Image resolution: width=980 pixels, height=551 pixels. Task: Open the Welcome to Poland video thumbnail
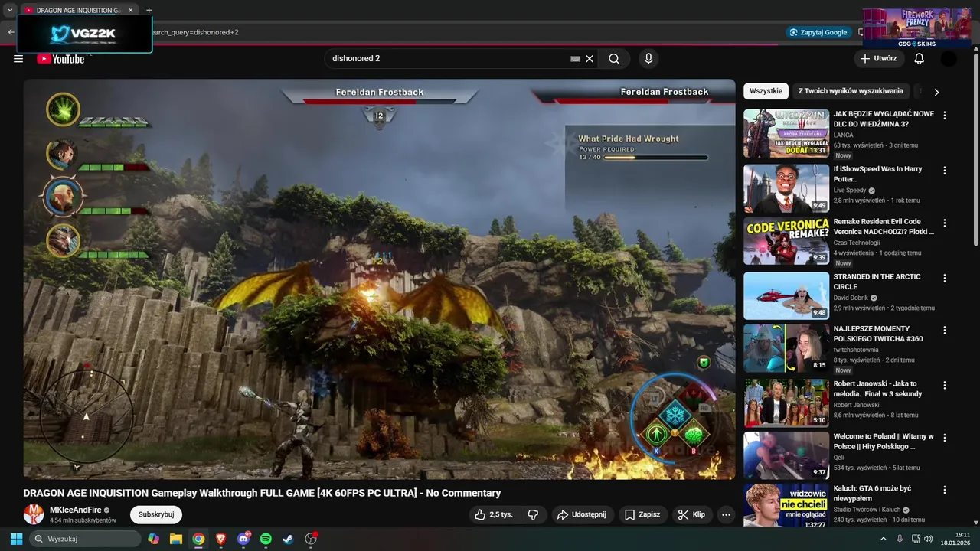786,456
